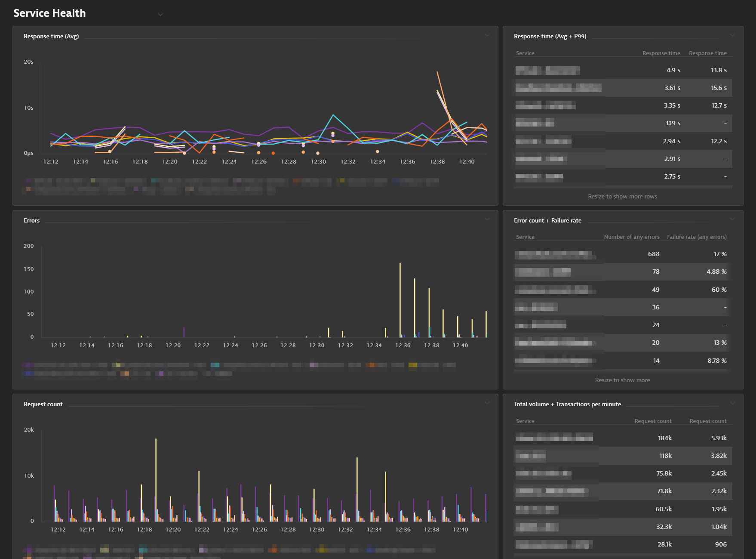Select the 906 request count cell
756x559 pixels.
[721, 544]
